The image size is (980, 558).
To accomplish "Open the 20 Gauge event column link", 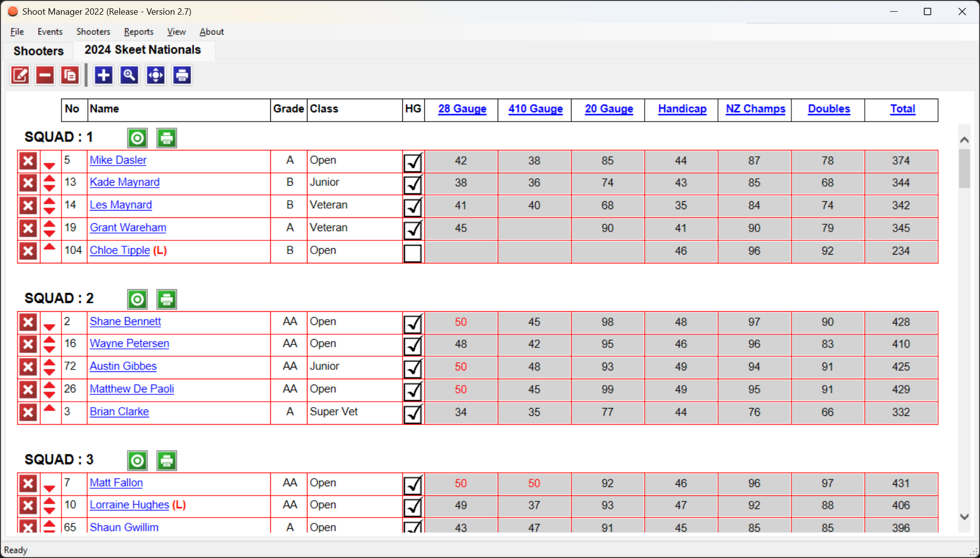I will coord(609,109).
